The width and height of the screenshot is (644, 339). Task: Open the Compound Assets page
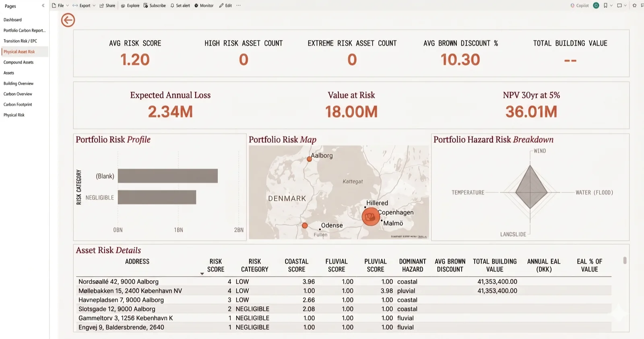[19, 62]
